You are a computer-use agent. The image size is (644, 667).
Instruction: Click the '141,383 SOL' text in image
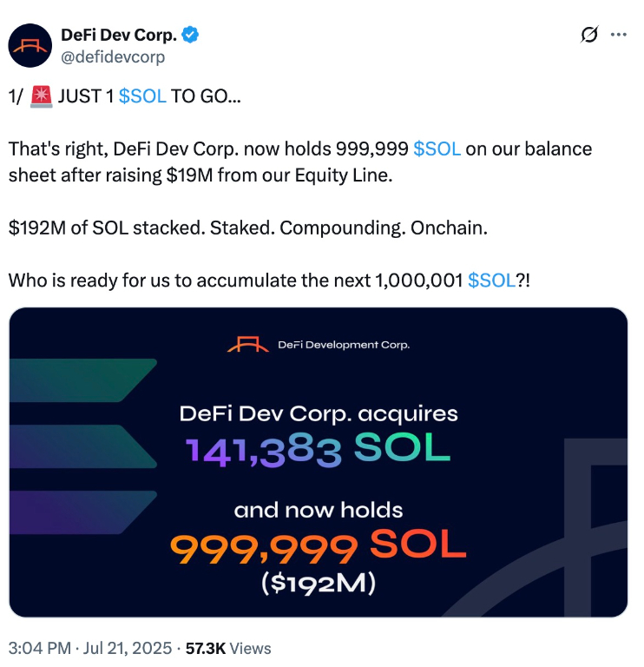(318, 449)
